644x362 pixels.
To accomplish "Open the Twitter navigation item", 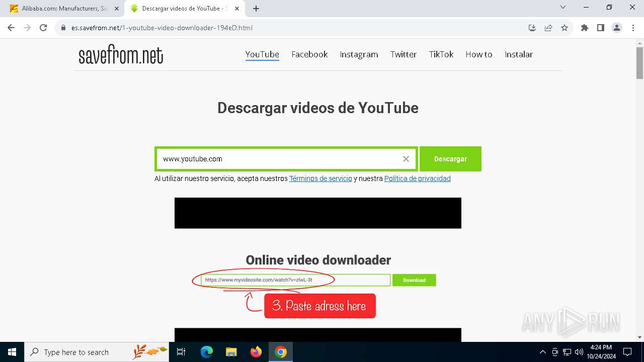I will coord(404,54).
